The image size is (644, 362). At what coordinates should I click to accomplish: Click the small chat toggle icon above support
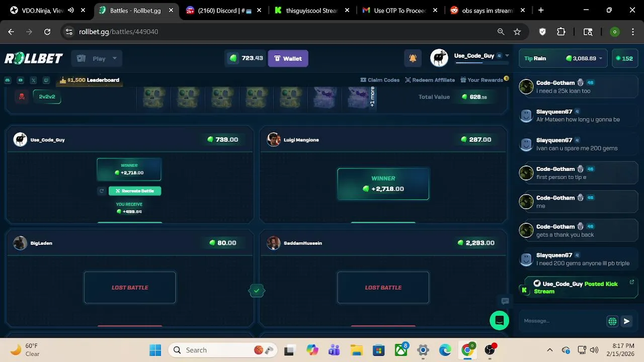[x=505, y=301]
